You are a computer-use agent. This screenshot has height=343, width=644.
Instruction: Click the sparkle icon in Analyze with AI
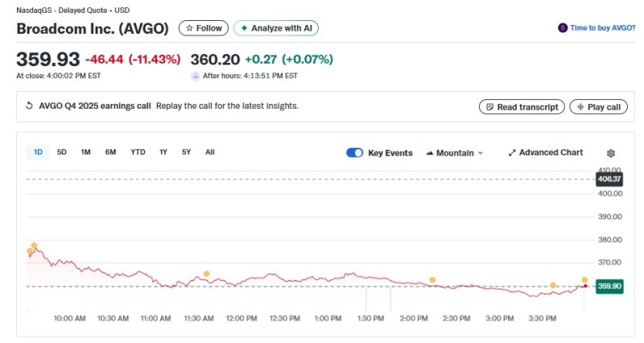[x=244, y=28]
